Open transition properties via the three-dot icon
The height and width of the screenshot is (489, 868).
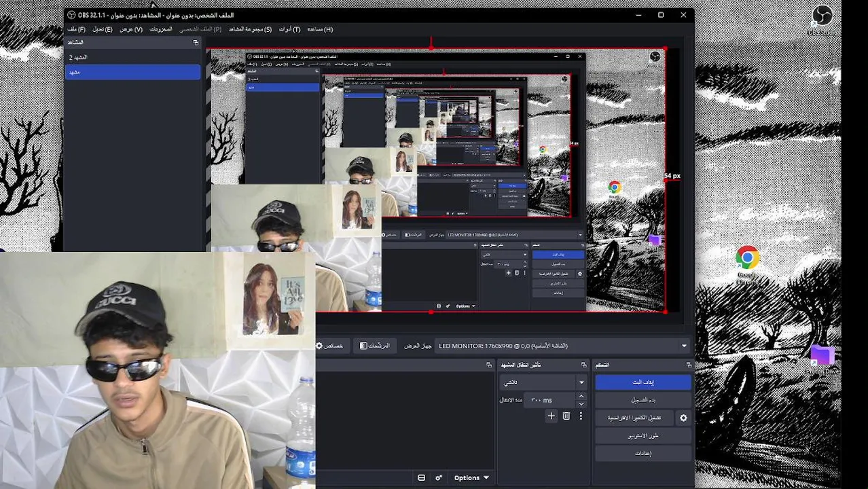click(581, 416)
